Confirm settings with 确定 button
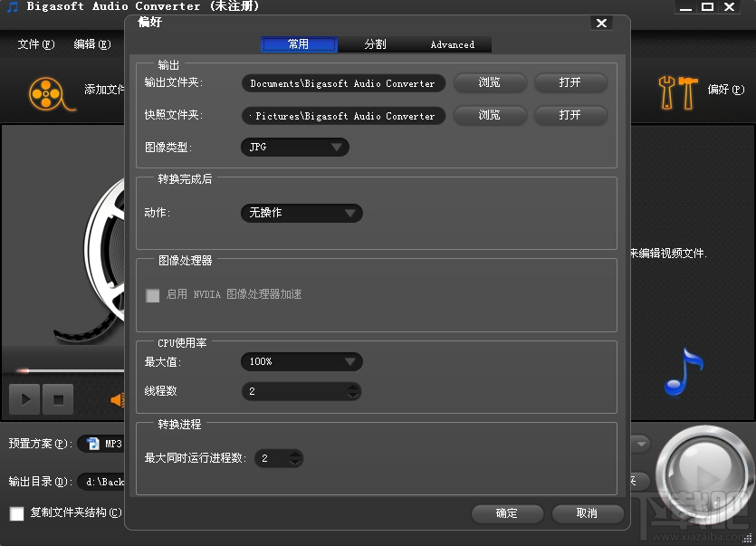The image size is (756, 546). click(x=506, y=513)
